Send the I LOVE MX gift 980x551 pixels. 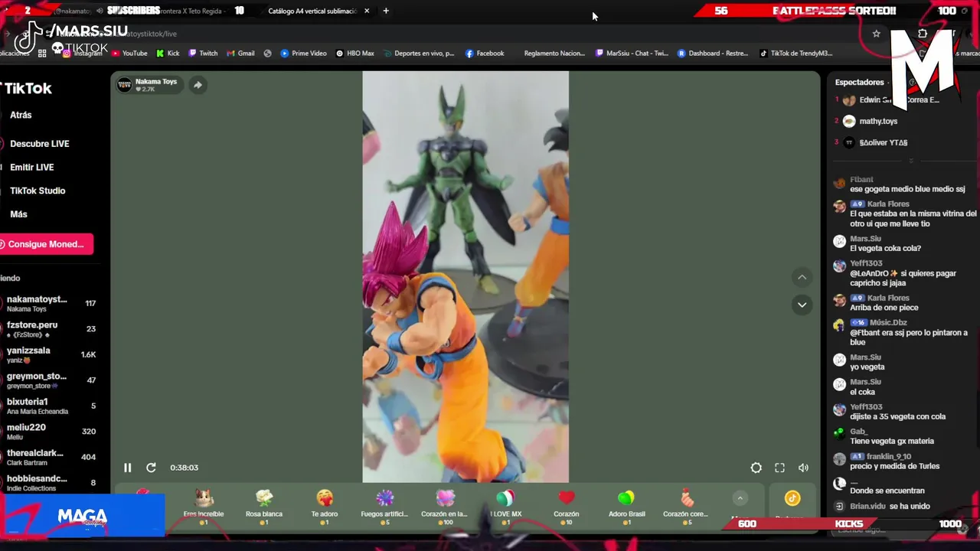tap(505, 507)
